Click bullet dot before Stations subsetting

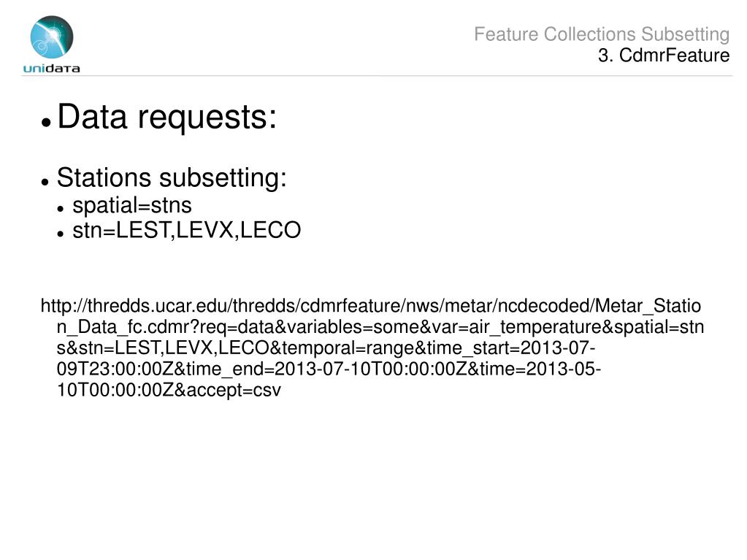[x=45, y=182]
